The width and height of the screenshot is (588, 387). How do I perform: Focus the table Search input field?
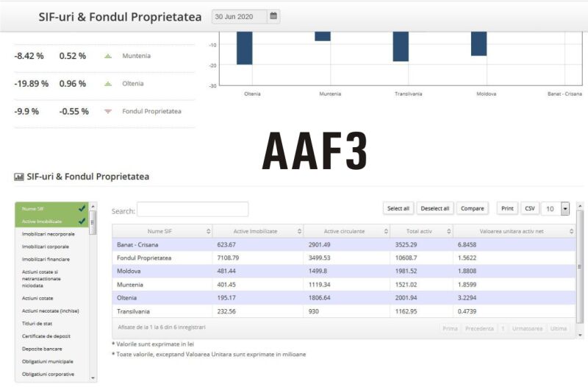pos(193,210)
